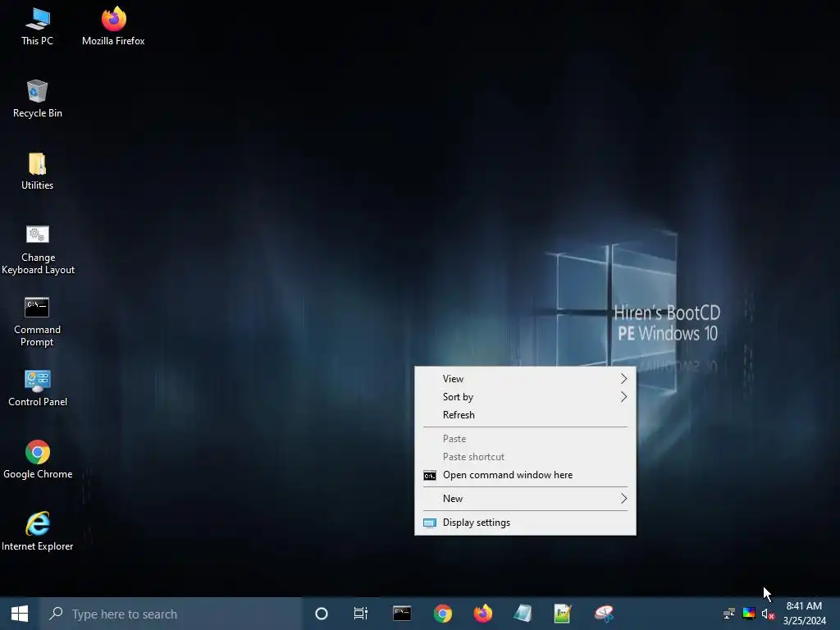Screen dimensions: 840x630
Task: Expand the arrow next to View
Action: (x=623, y=379)
